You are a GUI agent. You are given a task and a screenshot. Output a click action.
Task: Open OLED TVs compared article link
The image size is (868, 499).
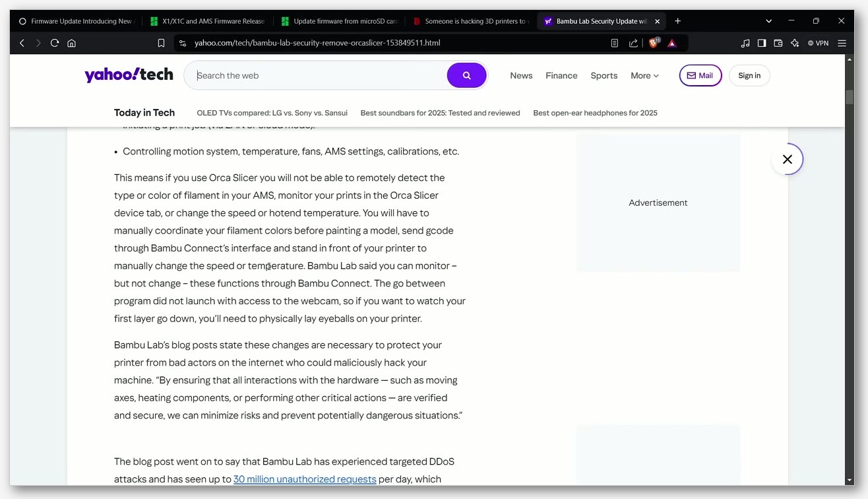272,113
